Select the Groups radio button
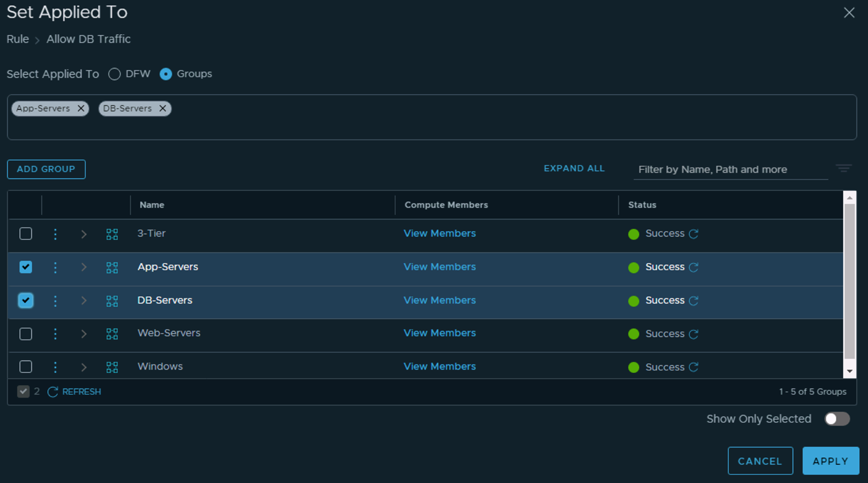This screenshot has height=483, width=868. (166, 74)
